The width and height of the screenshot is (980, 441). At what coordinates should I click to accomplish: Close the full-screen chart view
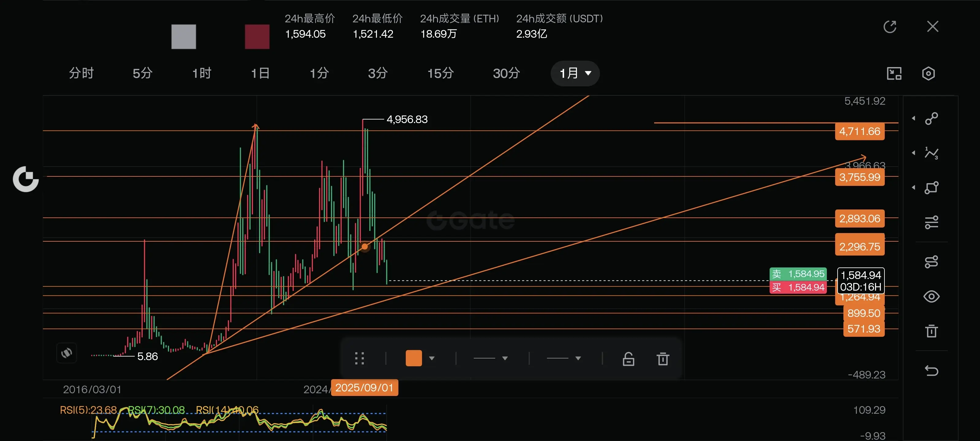[933, 27]
